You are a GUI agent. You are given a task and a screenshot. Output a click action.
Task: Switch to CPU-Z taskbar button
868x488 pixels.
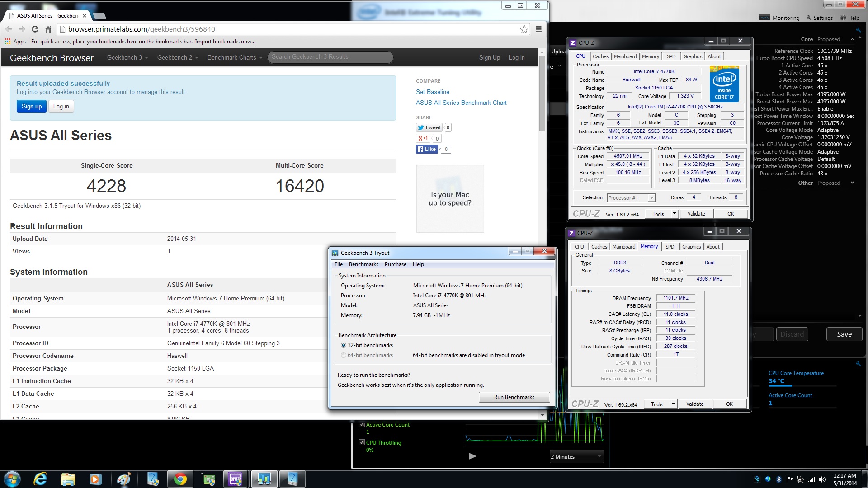[x=236, y=479]
